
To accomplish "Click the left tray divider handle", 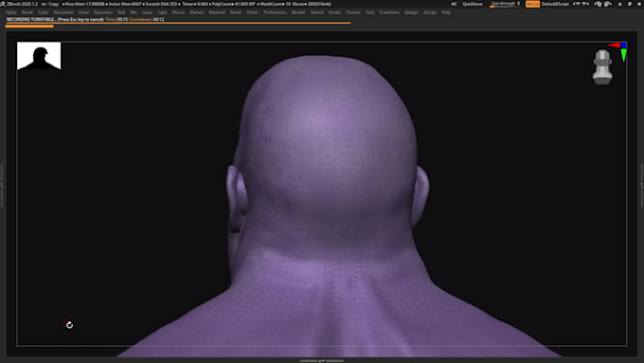I will (x=2, y=186).
